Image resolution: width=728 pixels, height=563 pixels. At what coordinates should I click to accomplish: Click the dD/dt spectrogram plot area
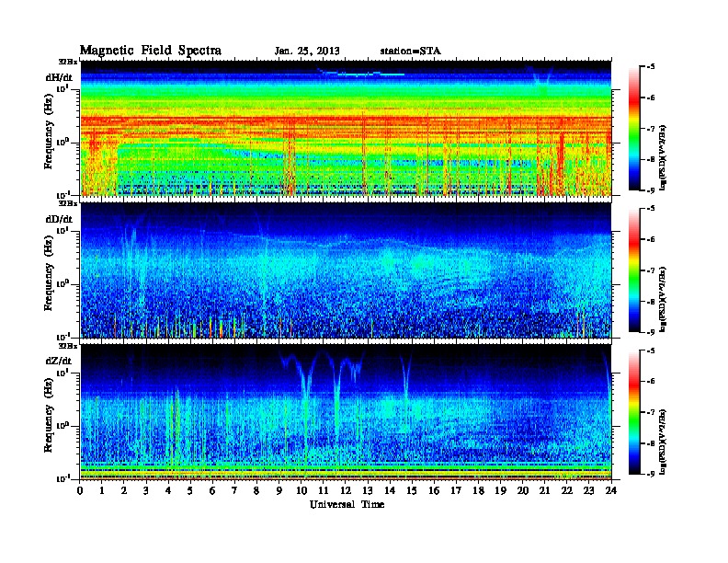(x=346, y=270)
